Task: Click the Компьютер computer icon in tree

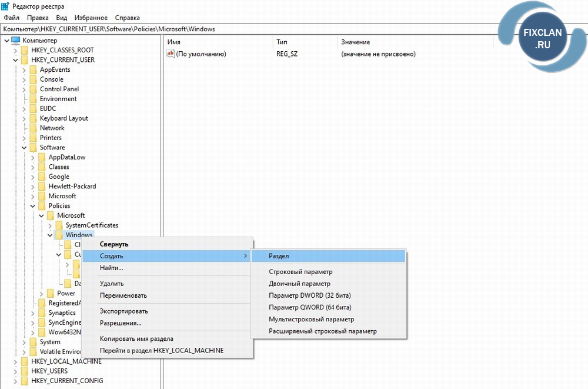Action: pos(16,40)
